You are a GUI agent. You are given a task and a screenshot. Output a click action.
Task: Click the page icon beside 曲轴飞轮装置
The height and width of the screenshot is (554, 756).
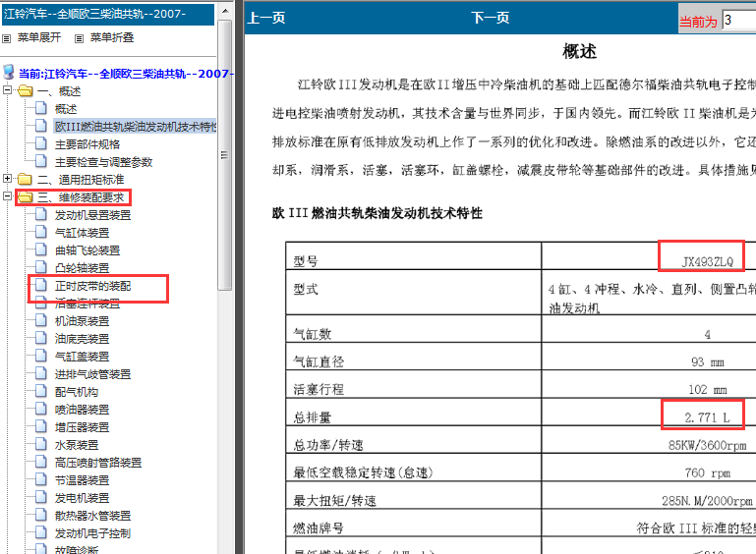pos(41,250)
